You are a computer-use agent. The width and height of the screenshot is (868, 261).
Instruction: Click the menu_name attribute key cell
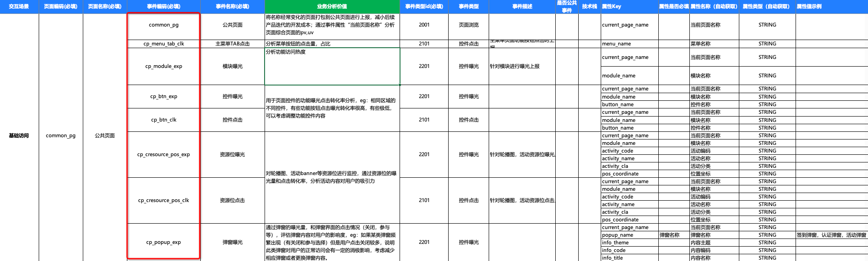630,44
